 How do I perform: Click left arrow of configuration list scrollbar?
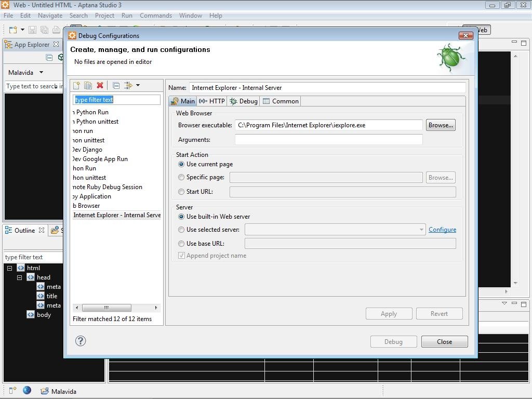click(77, 308)
